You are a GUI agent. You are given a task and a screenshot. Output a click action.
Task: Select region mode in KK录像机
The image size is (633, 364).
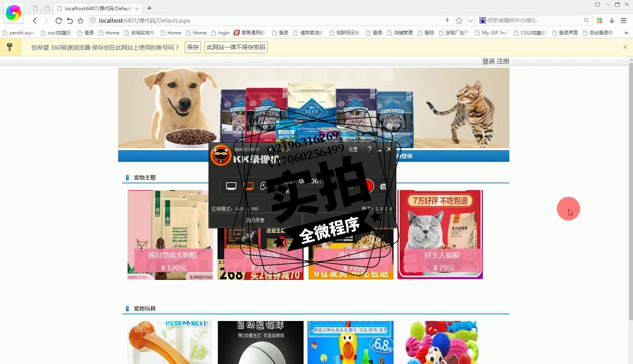pos(248,186)
